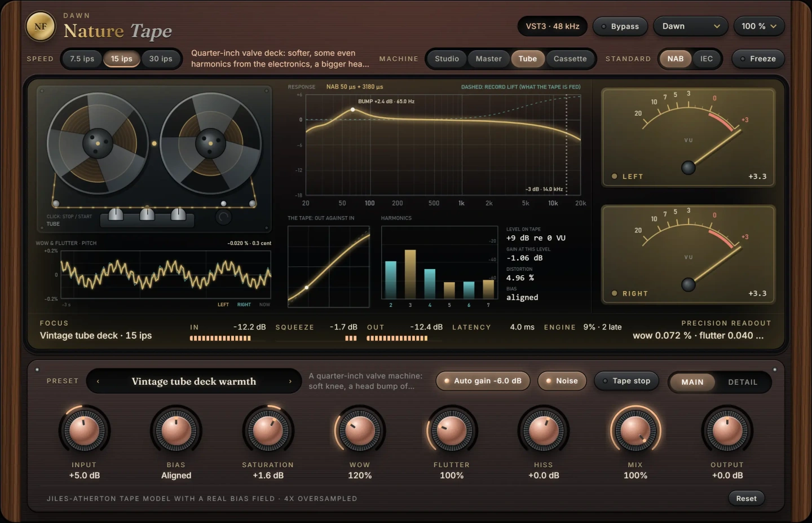Click the middle tape head on the deck

pyautogui.click(x=147, y=214)
